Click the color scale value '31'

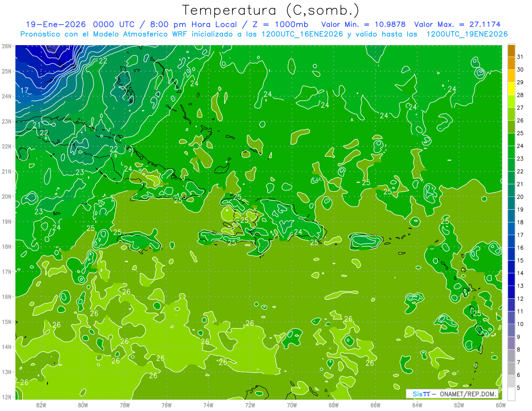click(x=520, y=57)
